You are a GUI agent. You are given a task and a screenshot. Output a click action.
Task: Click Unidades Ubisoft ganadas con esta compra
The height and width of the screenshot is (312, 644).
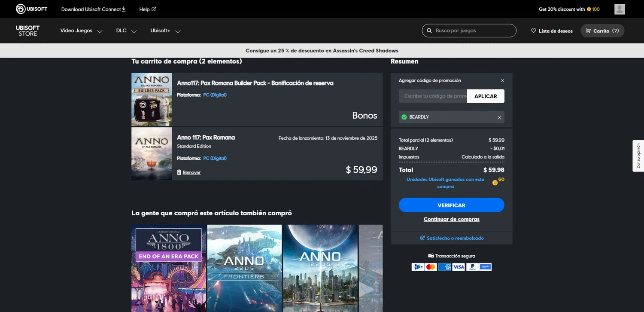[445, 183]
